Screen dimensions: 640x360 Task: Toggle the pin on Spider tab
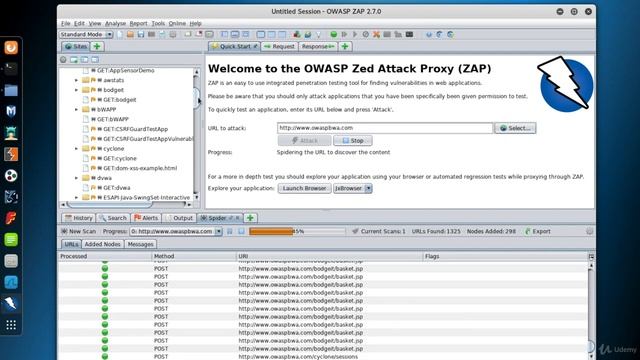click(x=231, y=218)
